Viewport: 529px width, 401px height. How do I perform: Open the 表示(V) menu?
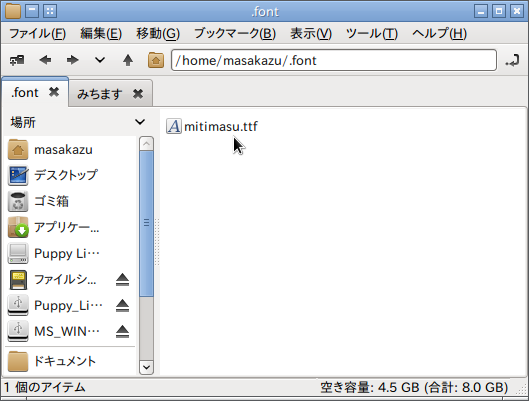pyautogui.click(x=311, y=33)
